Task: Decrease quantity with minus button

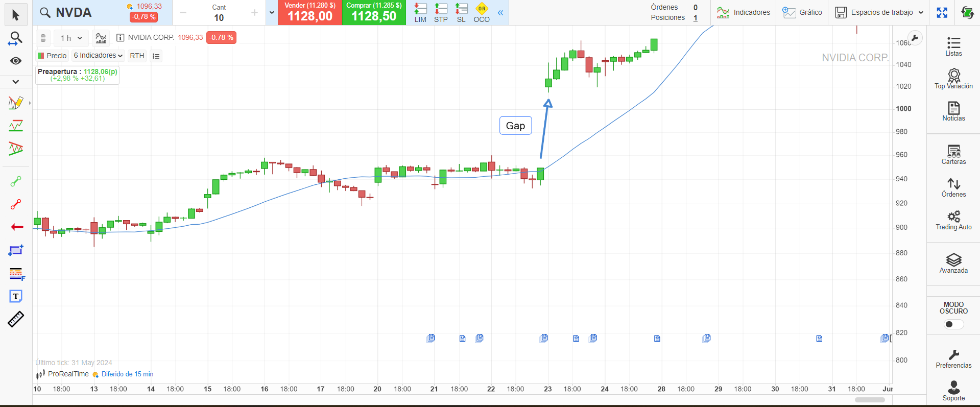Action: point(183,13)
